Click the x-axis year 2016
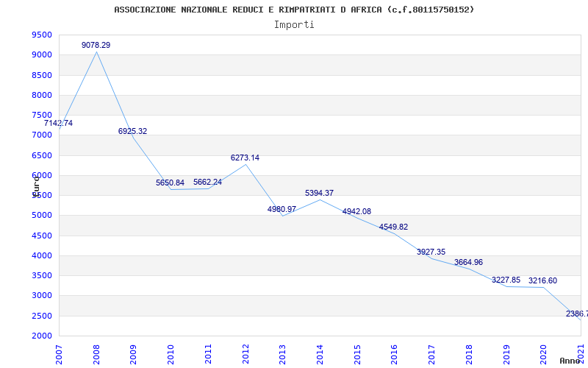The width and height of the screenshot is (588, 368). [x=394, y=354]
